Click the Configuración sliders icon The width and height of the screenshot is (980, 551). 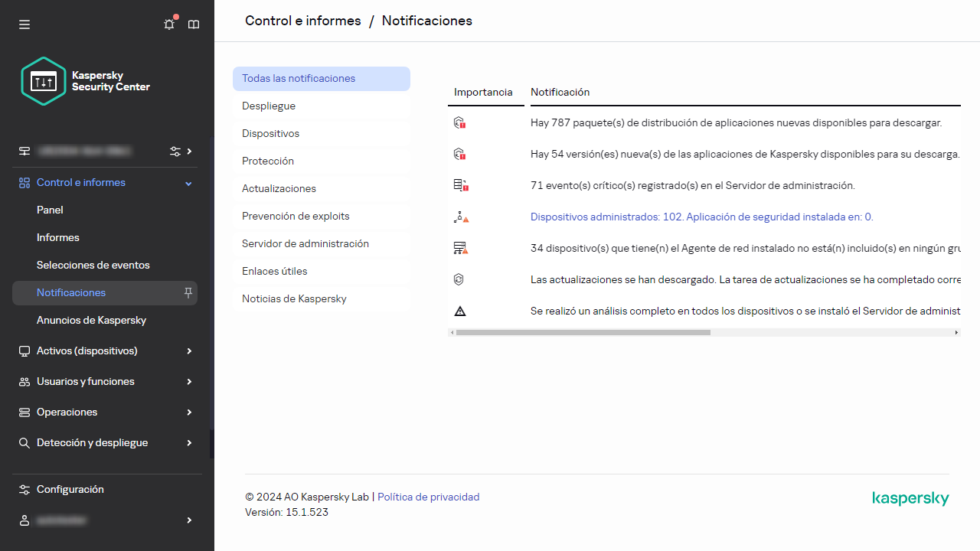(24, 490)
